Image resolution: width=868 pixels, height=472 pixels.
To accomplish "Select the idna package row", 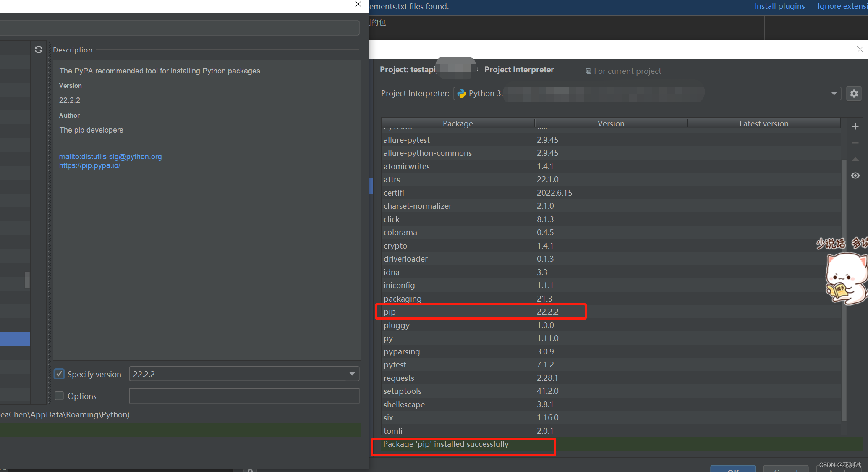I will (x=611, y=272).
